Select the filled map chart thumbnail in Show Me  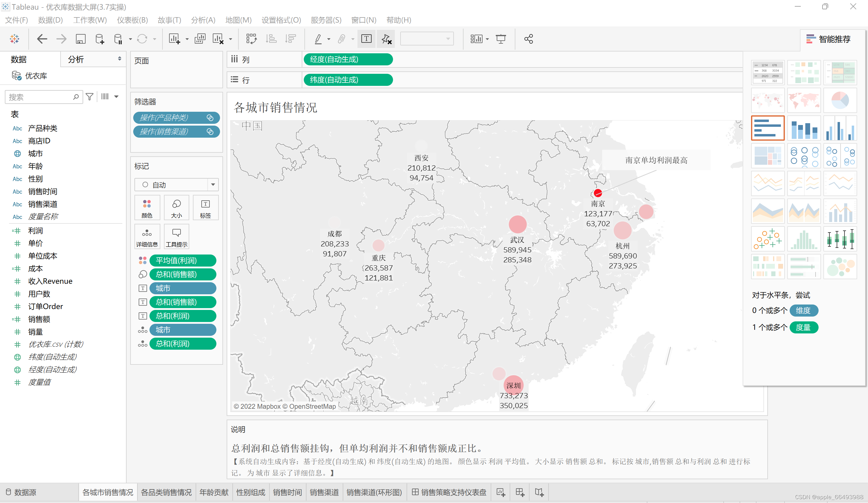point(804,100)
